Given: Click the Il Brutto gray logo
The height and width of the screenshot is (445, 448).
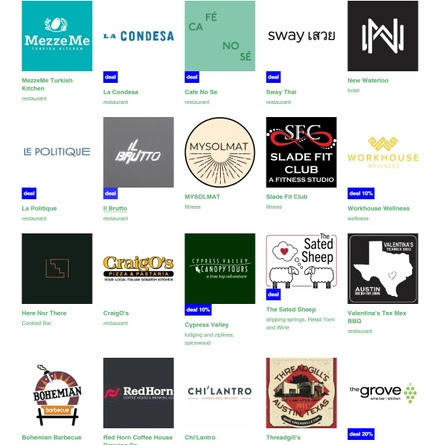Looking at the screenshot, I should tap(138, 152).
